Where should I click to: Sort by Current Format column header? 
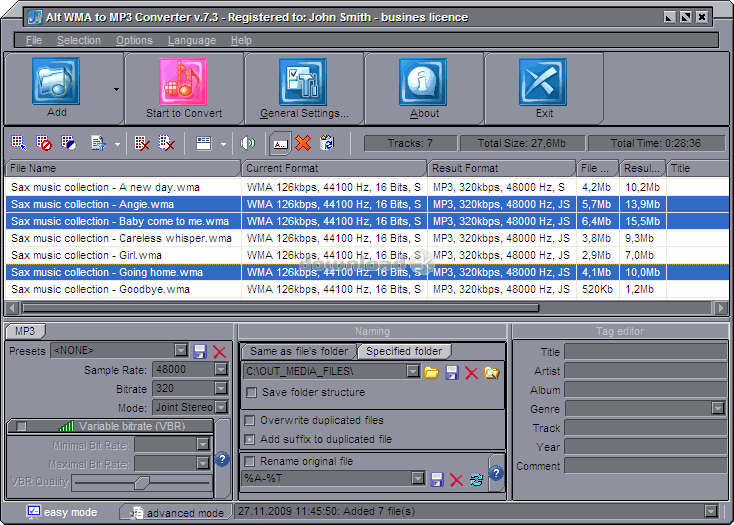(334, 168)
